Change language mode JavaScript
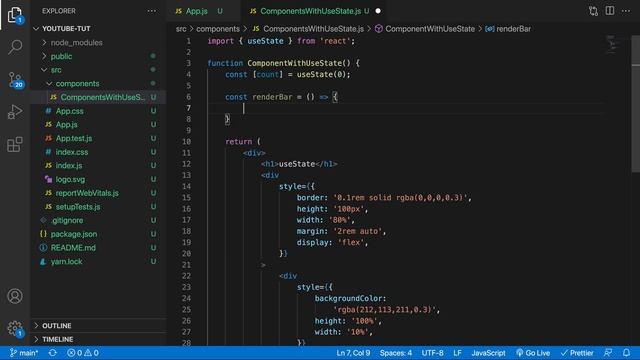640x360 pixels. click(x=488, y=353)
